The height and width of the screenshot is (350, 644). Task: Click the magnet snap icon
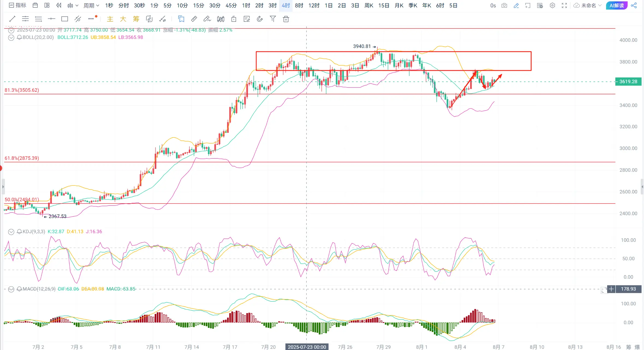pyautogui.click(x=260, y=19)
